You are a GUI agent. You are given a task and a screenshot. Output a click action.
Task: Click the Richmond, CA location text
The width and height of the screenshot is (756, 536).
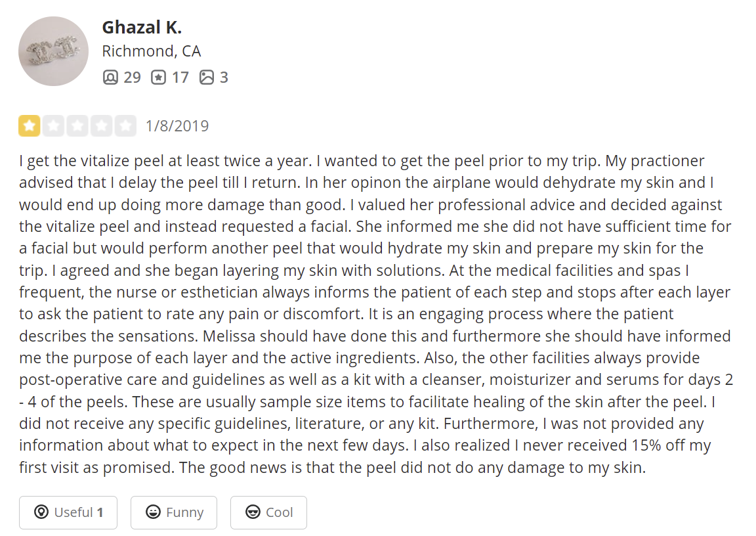point(152,51)
